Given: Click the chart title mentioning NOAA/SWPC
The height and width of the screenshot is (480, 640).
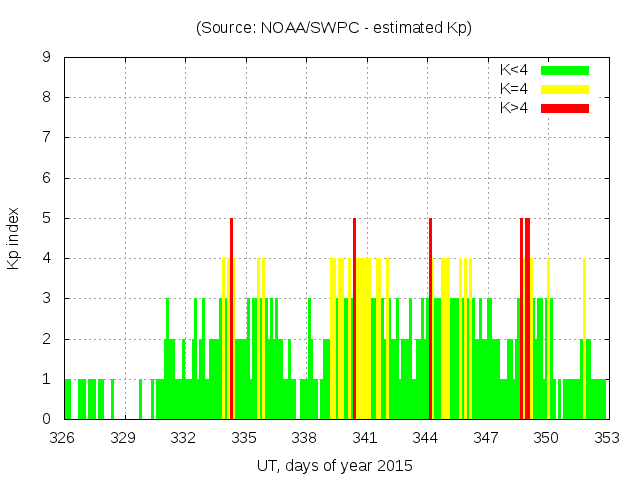Looking at the screenshot, I should (x=334, y=28).
